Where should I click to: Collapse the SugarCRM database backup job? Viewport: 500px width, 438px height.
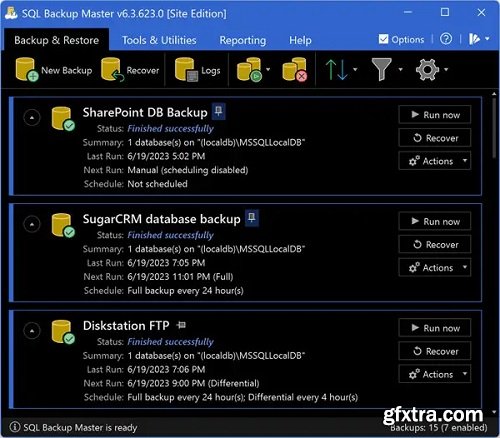[32, 224]
